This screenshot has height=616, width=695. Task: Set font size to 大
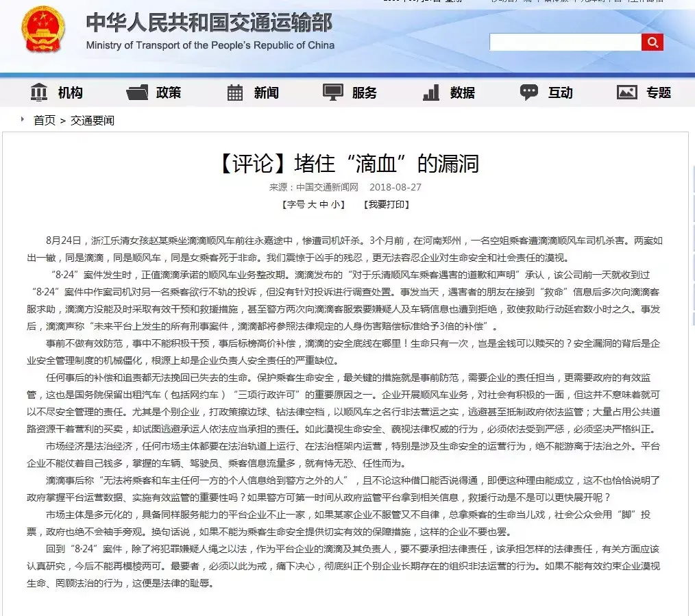click(312, 204)
